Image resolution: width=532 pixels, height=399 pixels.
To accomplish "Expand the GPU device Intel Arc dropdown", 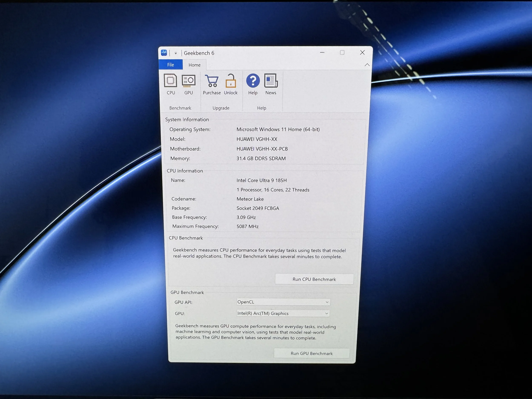I will (283, 313).
